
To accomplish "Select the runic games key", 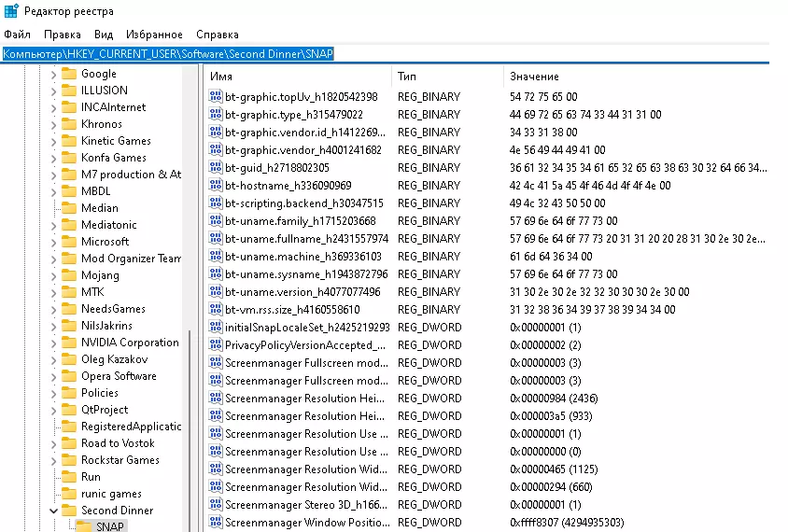I will (x=111, y=494).
